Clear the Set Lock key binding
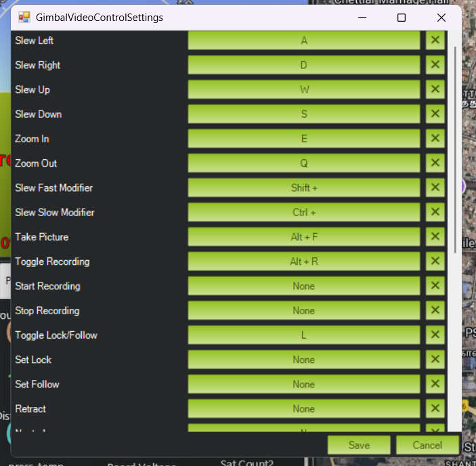Viewport: 476px width, 466px height. pos(435,360)
